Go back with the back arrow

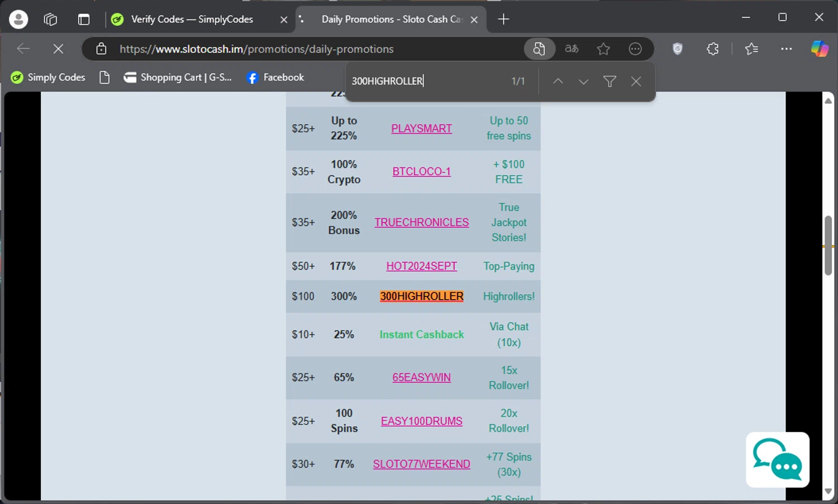click(23, 49)
